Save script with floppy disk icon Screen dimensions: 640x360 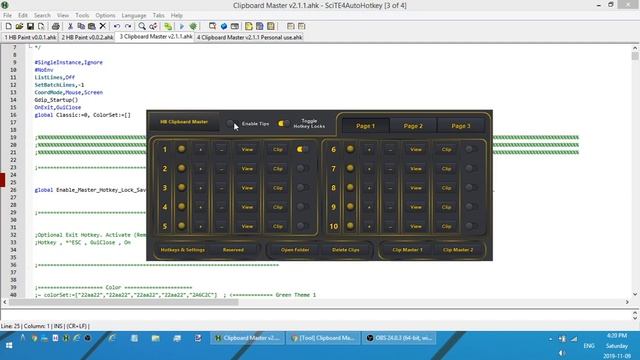30,26
